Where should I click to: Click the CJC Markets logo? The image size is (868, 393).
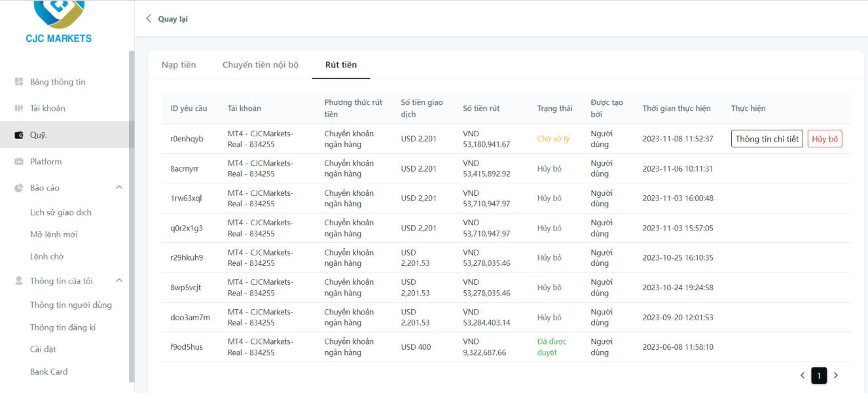pos(58,22)
